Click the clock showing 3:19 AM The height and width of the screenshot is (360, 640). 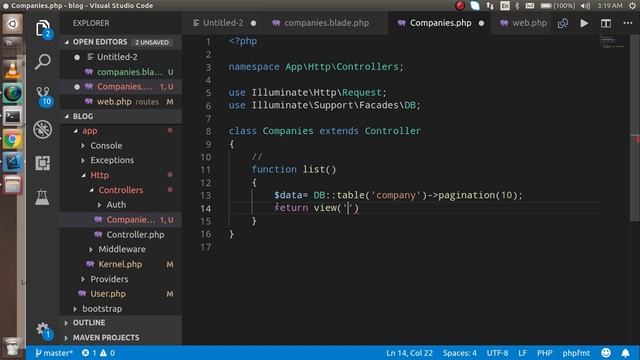(x=609, y=5)
